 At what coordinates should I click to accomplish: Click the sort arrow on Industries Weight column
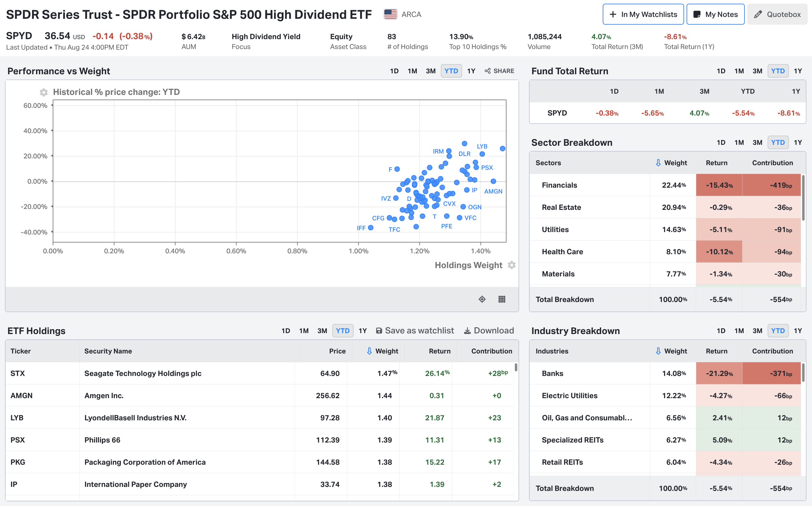658,351
